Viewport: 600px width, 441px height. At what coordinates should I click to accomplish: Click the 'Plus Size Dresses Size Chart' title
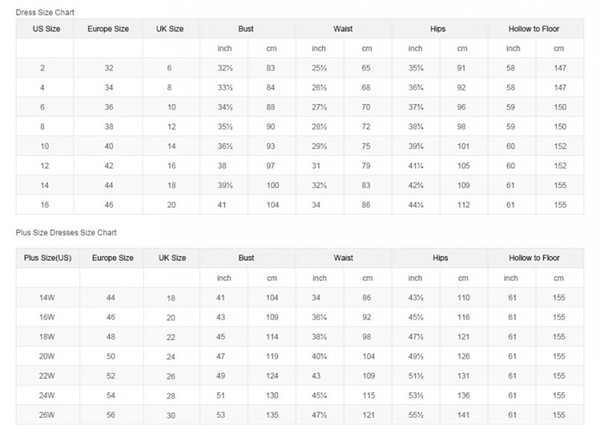click(x=65, y=231)
